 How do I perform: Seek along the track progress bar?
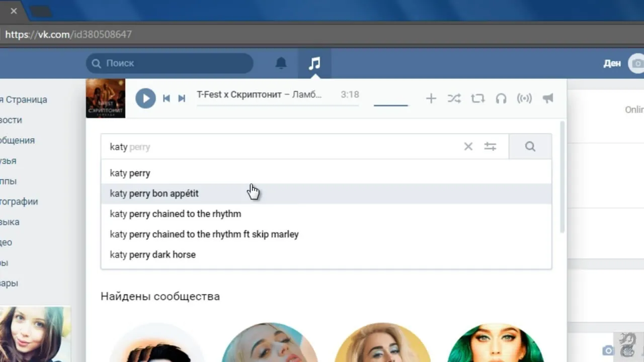278,106
